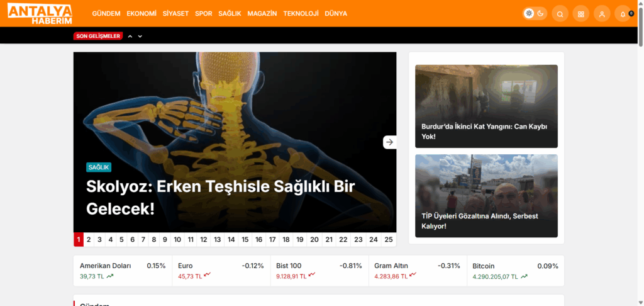The image size is (644, 306).
Task: Select slide 10 in pagination
Action: (x=177, y=239)
